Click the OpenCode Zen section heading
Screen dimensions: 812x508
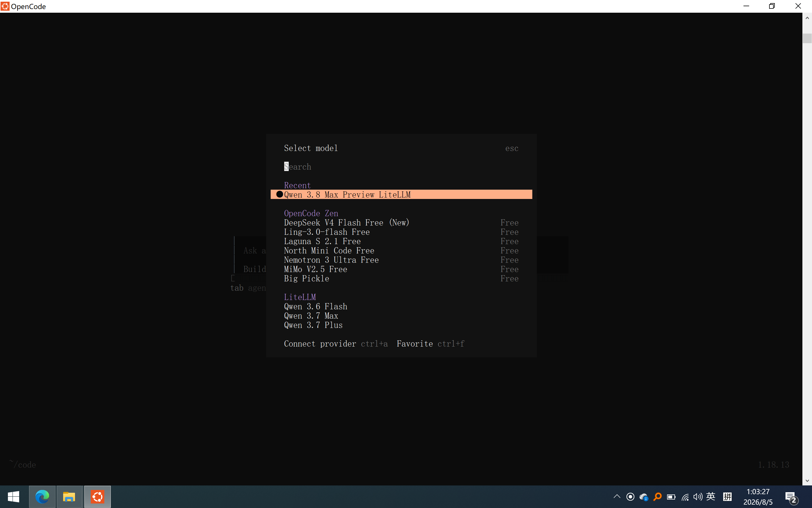click(311, 213)
